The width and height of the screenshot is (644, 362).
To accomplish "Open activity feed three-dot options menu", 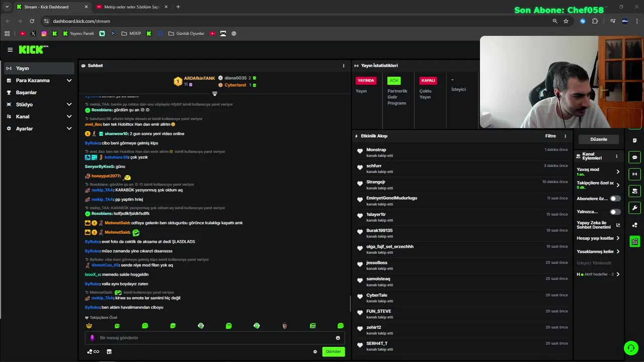I will pyautogui.click(x=565, y=136).
